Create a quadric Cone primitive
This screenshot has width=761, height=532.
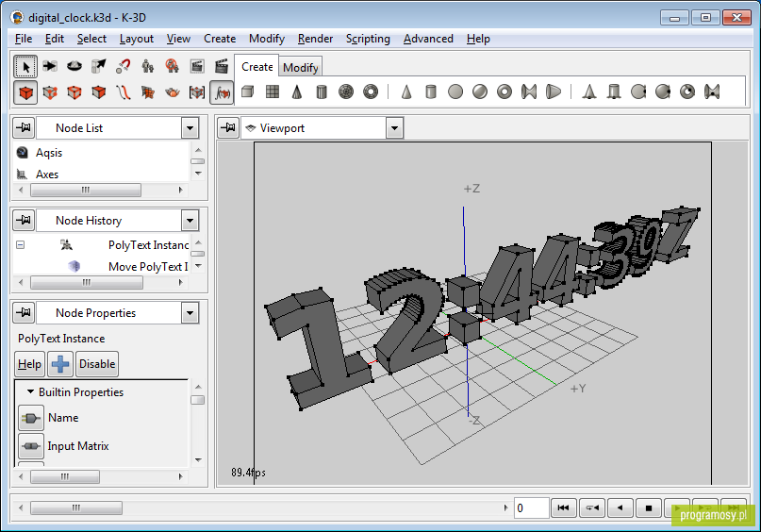coord(406,91)
